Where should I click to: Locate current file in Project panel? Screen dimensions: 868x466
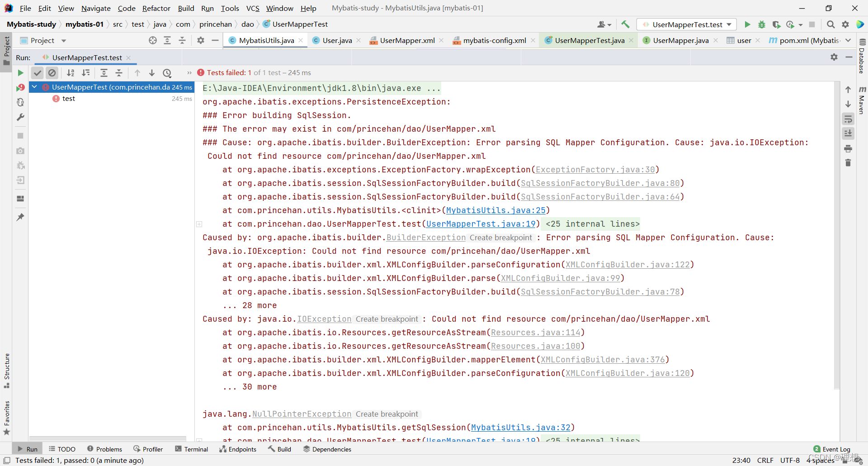click(153, 40)
